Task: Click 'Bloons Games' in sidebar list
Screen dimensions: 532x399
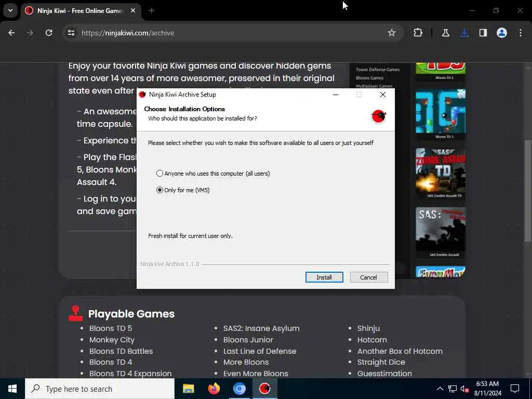Action: [x=369, y=78]
